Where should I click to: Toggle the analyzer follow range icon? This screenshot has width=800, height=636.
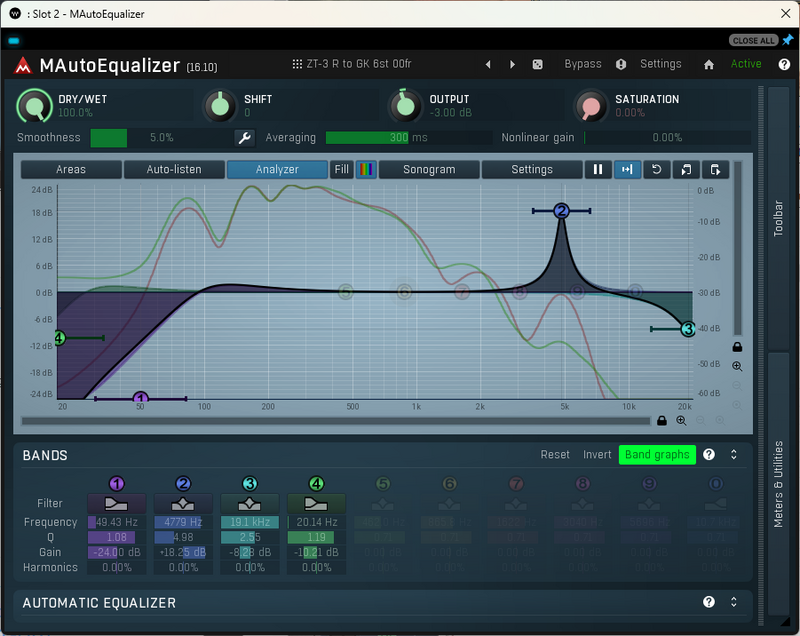pyautogui.click(x=628, y=169)
